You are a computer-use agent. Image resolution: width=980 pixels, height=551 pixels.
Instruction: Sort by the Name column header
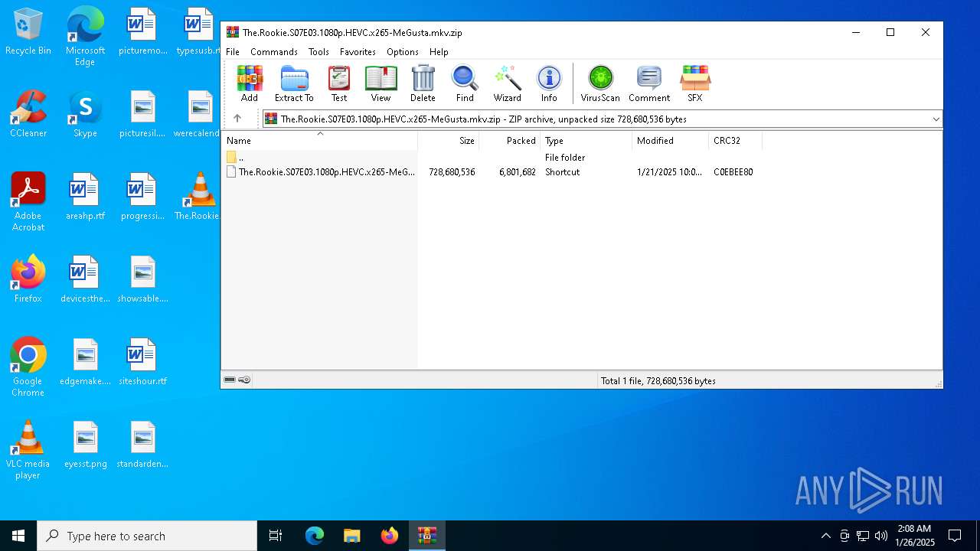pos(320,141)
